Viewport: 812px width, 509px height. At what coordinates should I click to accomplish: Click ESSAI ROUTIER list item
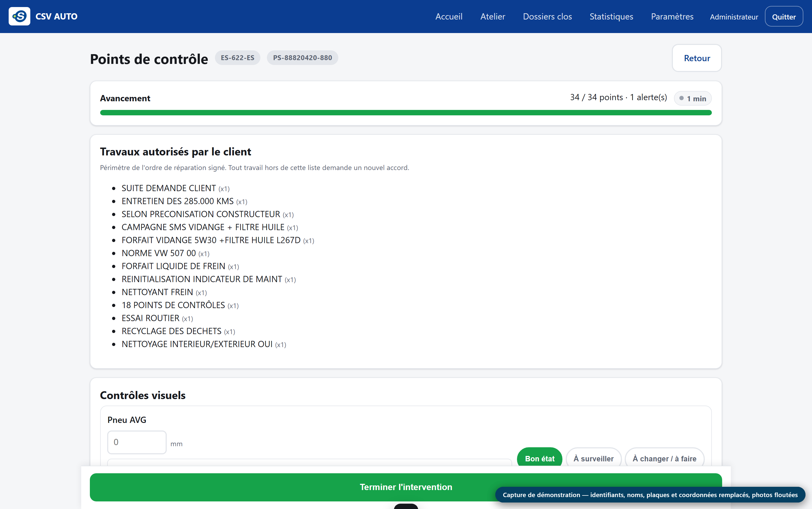157,318
